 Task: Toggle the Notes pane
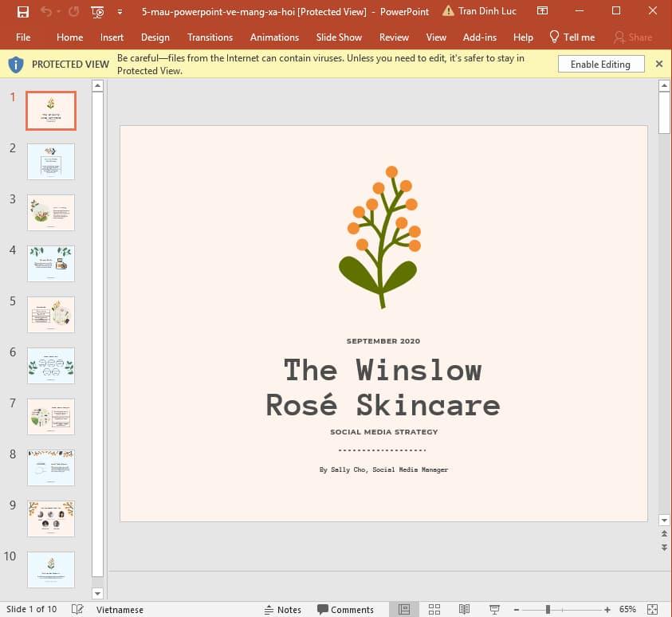click(284, 609)
